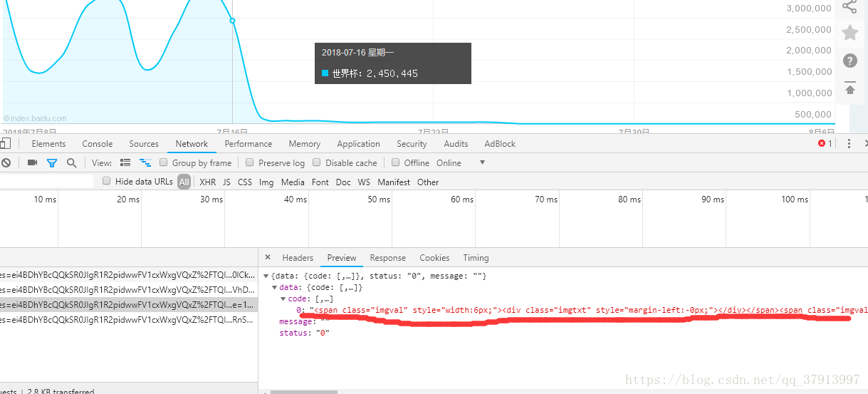
Task: Filter requests by WS type
Action: click(364, 182)
